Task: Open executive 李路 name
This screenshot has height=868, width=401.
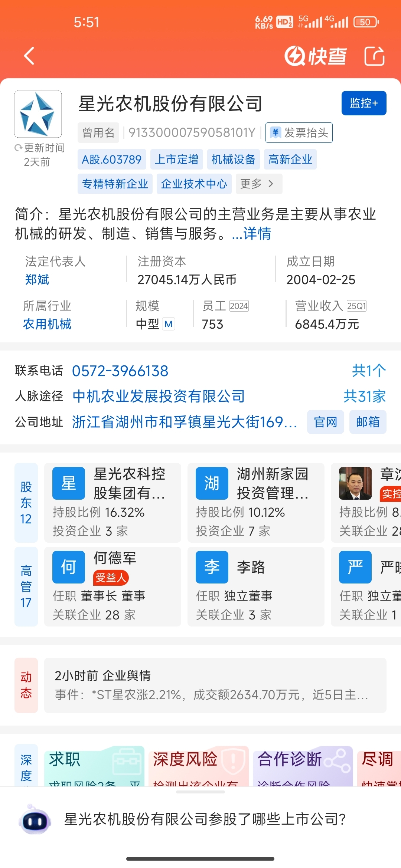Action: (x=251, y=567)
